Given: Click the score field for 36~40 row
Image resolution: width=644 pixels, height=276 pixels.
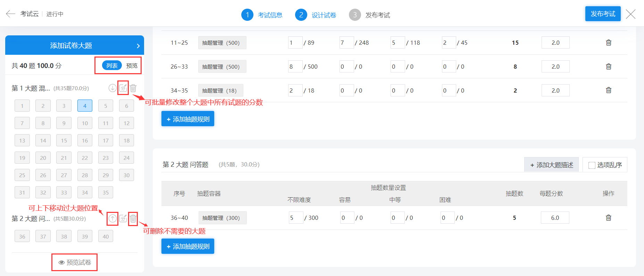Looking at the screenshot, I should coord(555,218).
